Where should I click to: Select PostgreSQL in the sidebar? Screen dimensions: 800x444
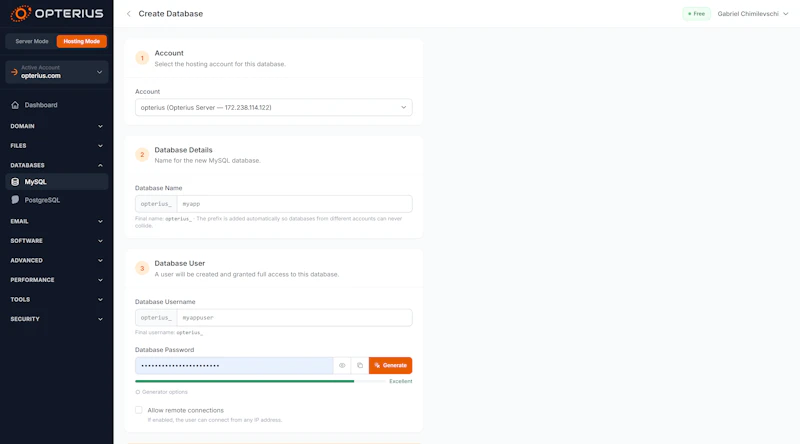(57, 200)
